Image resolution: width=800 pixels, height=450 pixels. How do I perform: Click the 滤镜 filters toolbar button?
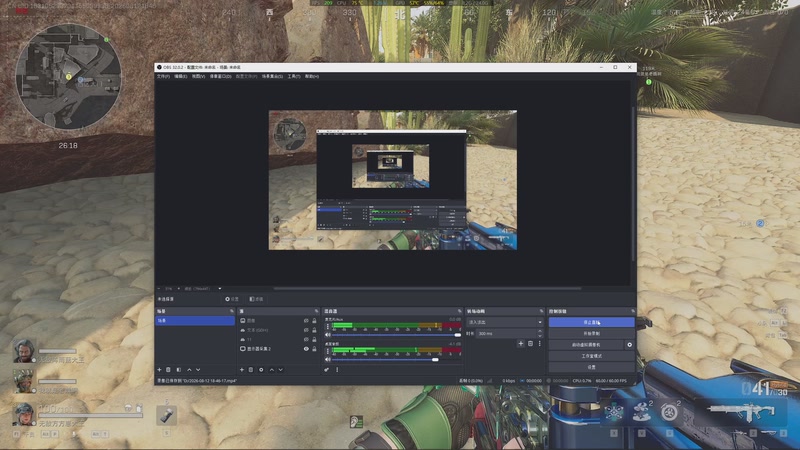tap(257, 299)
